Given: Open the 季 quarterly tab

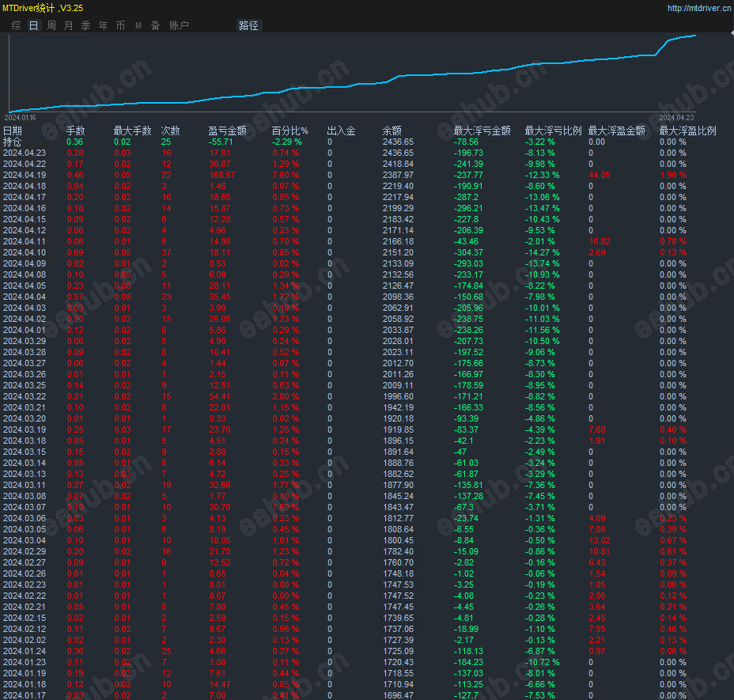Looking at the screenshot, I should pyautogui.click(x=85, y=25).
